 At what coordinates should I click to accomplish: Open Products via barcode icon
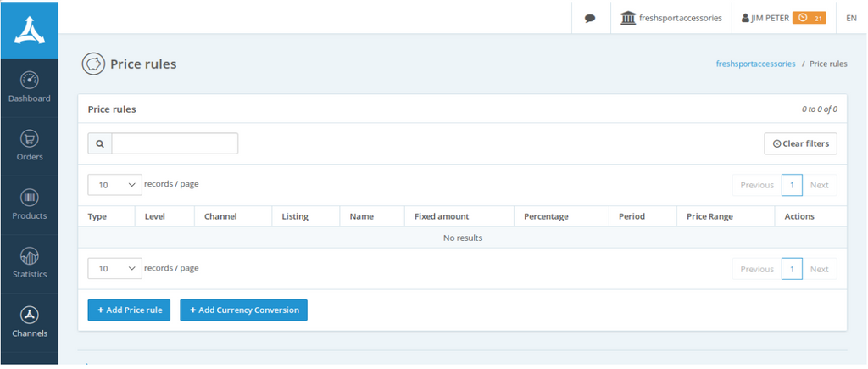tap(29, 198)
